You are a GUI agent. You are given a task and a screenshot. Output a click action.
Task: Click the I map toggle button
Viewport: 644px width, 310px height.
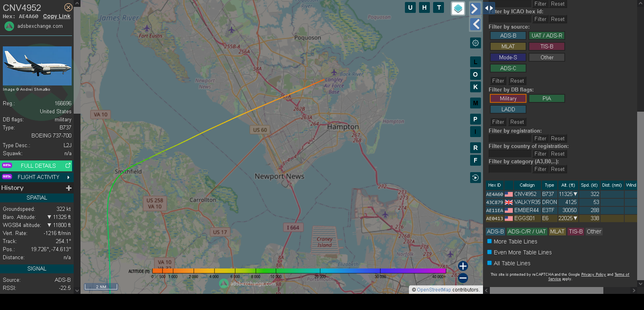click(x=475, y=131)
